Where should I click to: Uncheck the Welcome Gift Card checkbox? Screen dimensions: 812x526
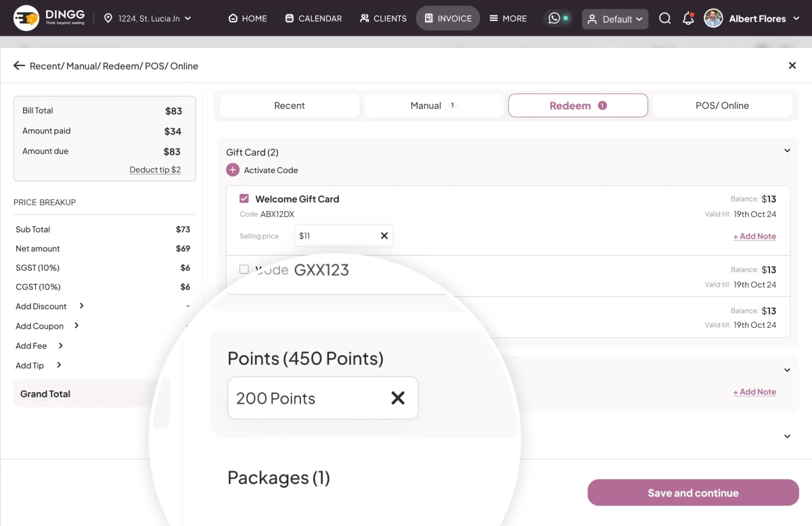coord(244,199)
